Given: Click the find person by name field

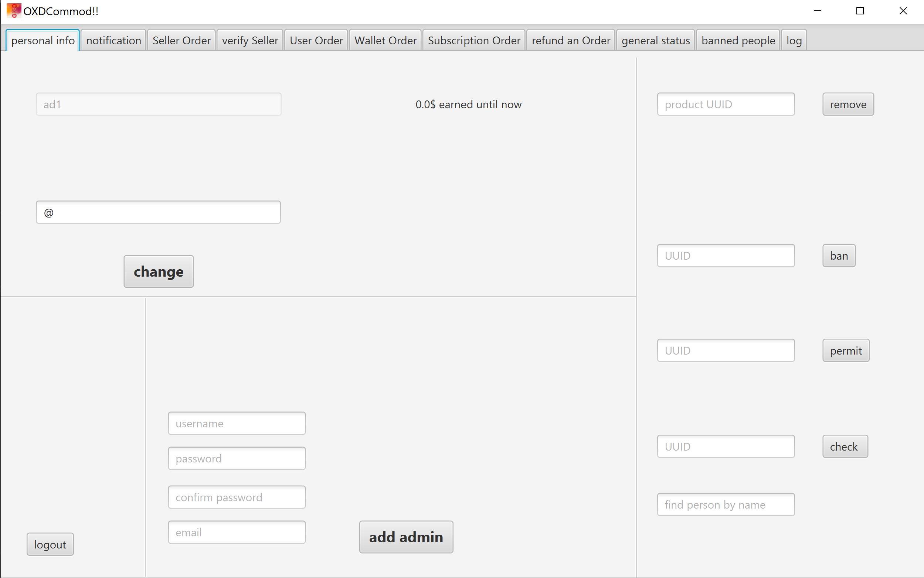Looking at the screenshot, I should click(x=726, y=505).
